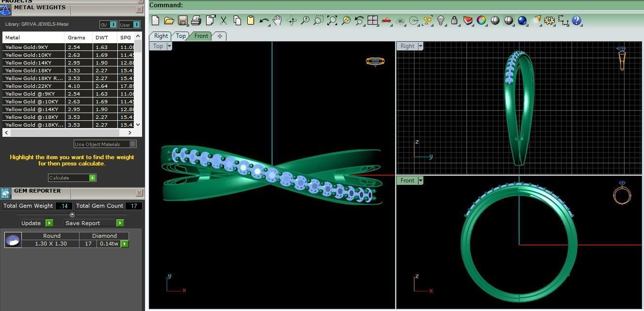Click the color wheel Object Properties icon

(x=482, y=20)
